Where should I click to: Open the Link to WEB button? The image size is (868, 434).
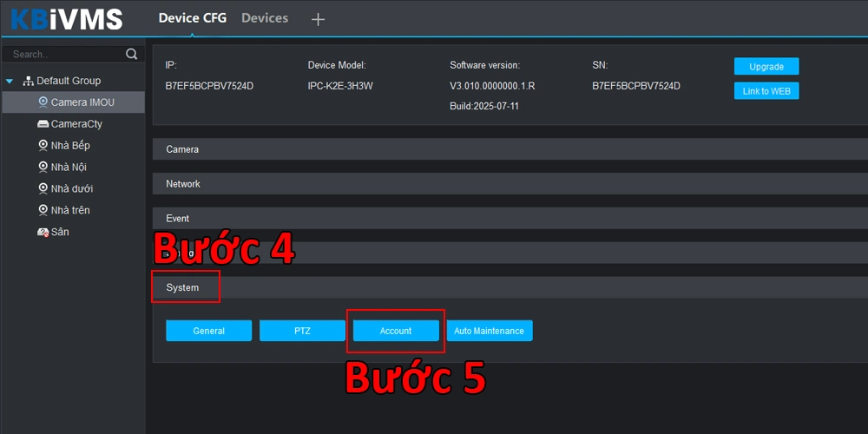[766, 91]
